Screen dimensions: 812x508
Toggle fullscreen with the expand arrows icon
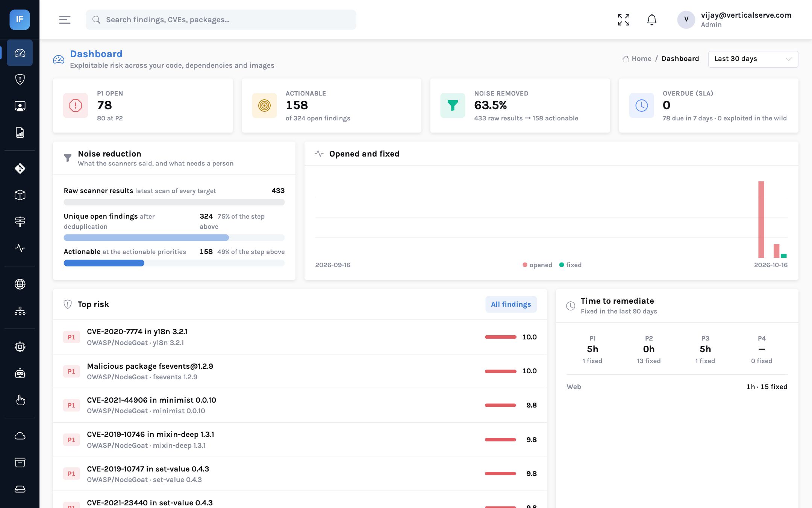(x=624, y=20)
